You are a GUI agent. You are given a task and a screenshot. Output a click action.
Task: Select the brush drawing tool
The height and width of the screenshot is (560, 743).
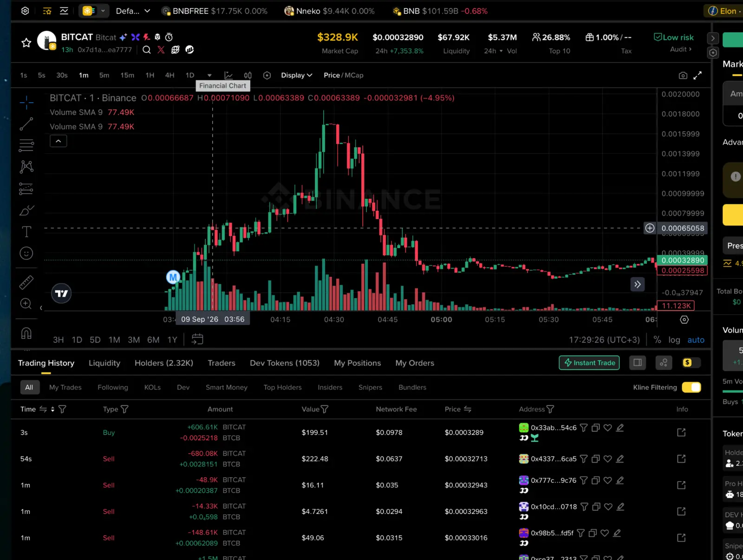26,211
